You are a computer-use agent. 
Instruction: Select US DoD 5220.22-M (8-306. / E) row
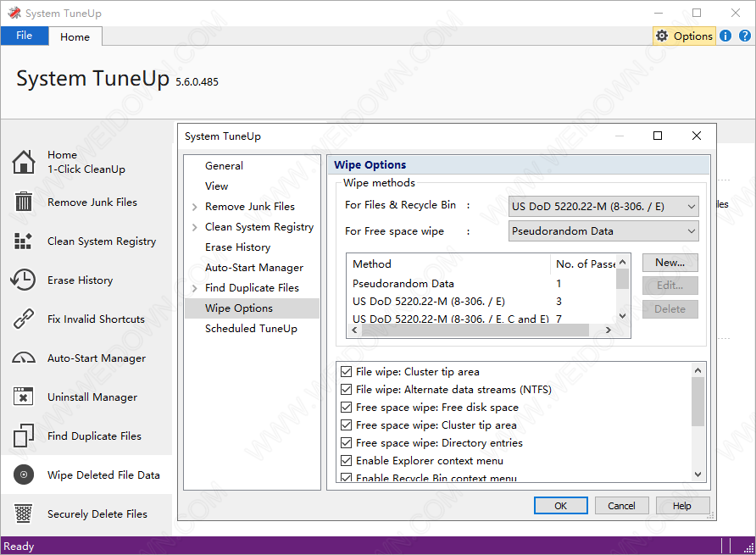click(481, 302)
